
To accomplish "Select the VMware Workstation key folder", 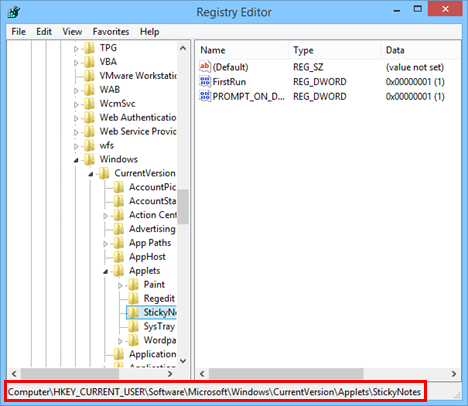I will 131,76.
